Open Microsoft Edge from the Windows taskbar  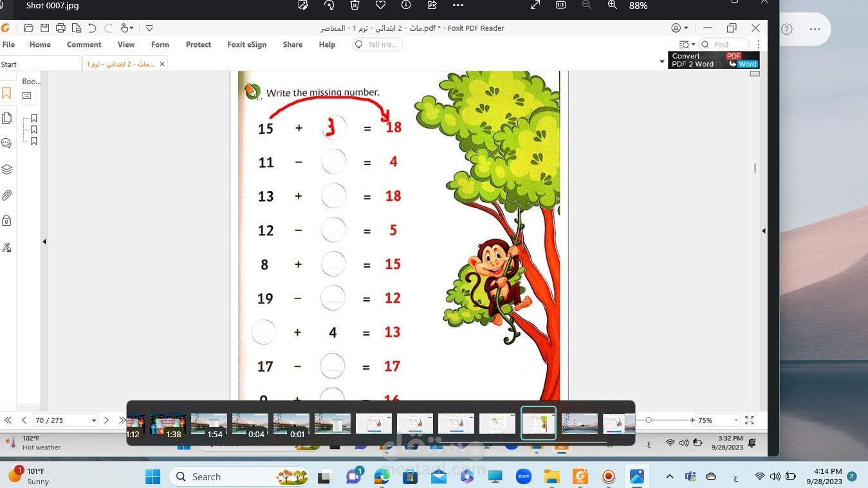(382, 476)
